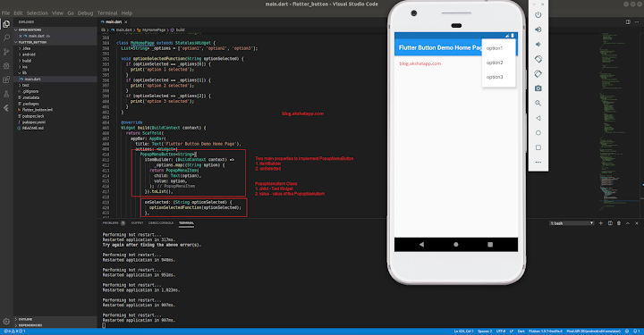Open the emulator extended controls (three dots)
This screenshot has width=644, height=335.
pyautogui.click(x=538, y=163)
